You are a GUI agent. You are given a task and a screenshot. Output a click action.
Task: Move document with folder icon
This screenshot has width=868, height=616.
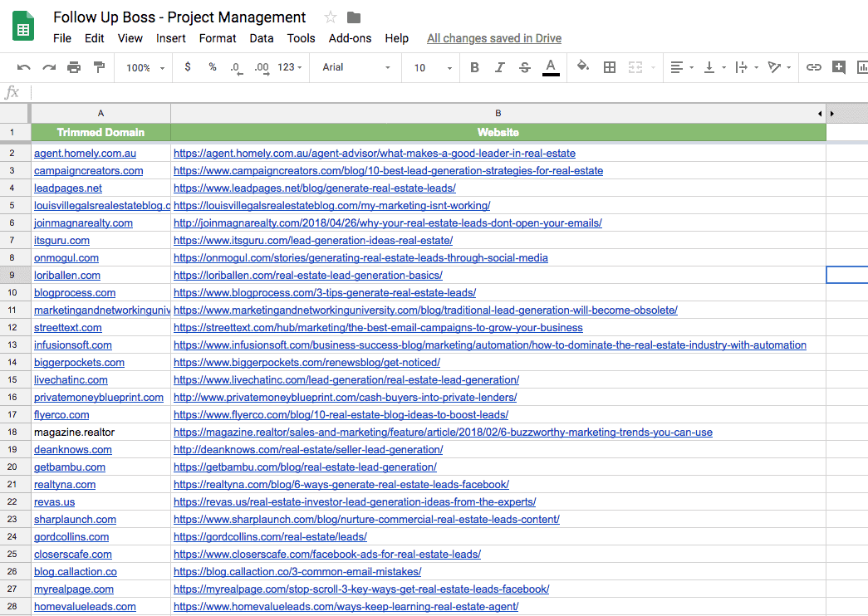(x=354, y=17)
